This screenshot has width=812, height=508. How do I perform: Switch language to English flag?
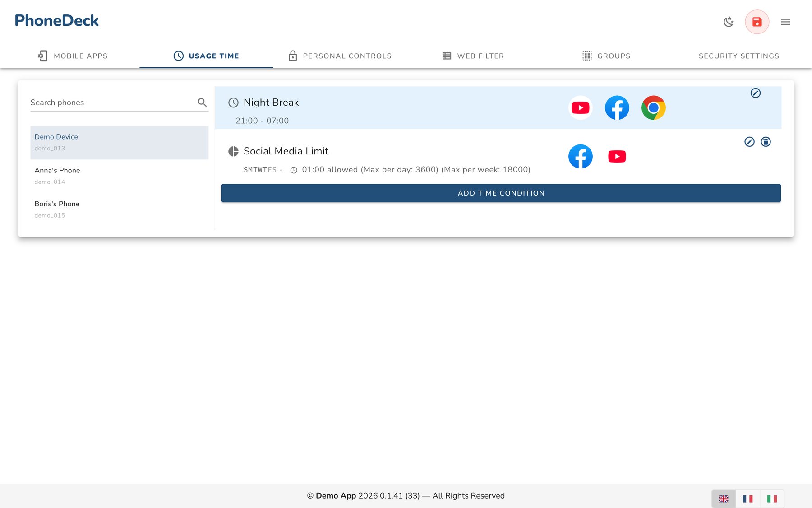(x=724, y=499)
